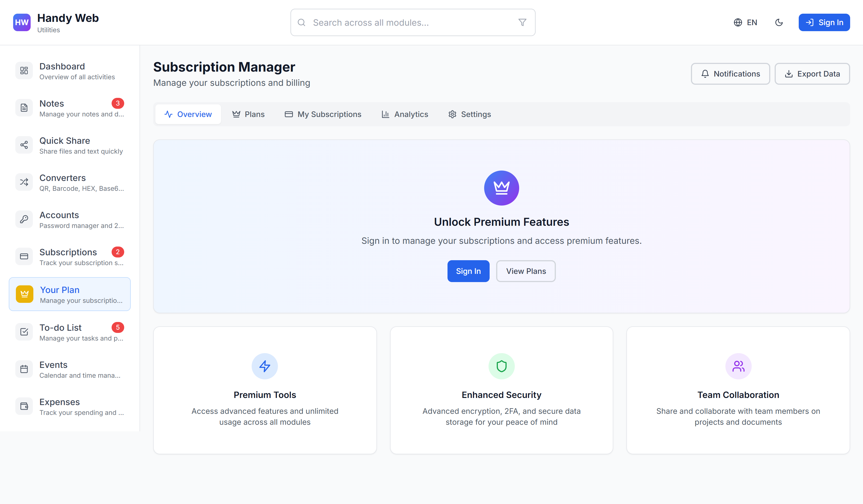Open the Analytics tab

coord(405,114)
